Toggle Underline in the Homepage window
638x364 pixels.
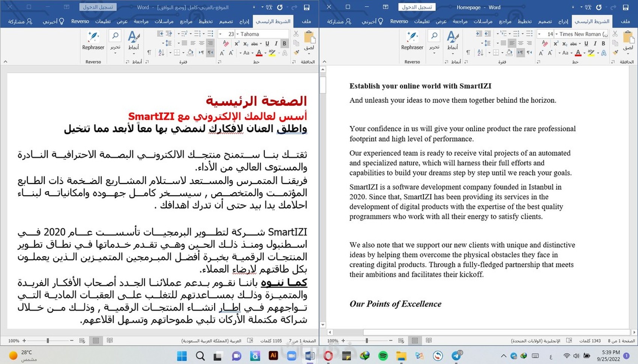pyautogui.click(x=586, y=44)
